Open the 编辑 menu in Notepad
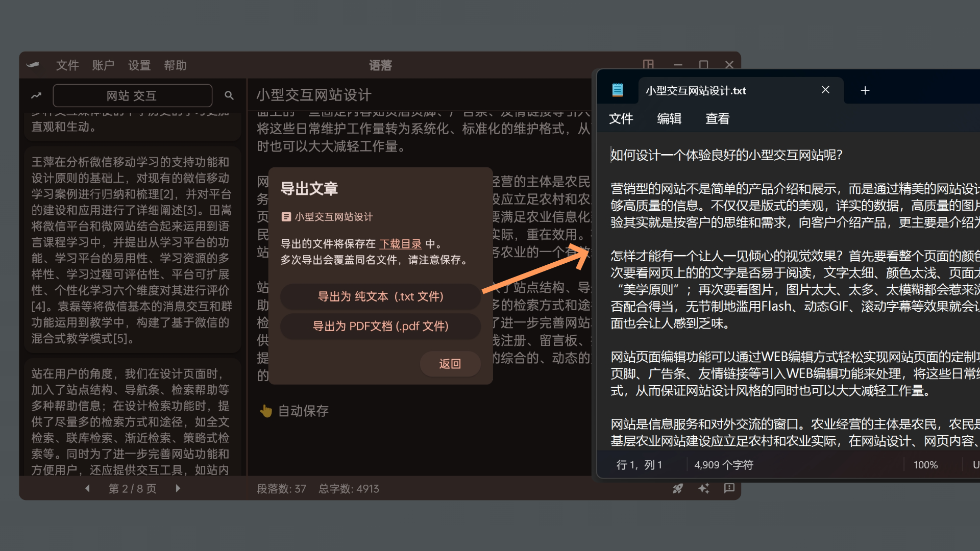Viewport: 980px width, 551px height. pyautogui.click(x=669, y=119)
